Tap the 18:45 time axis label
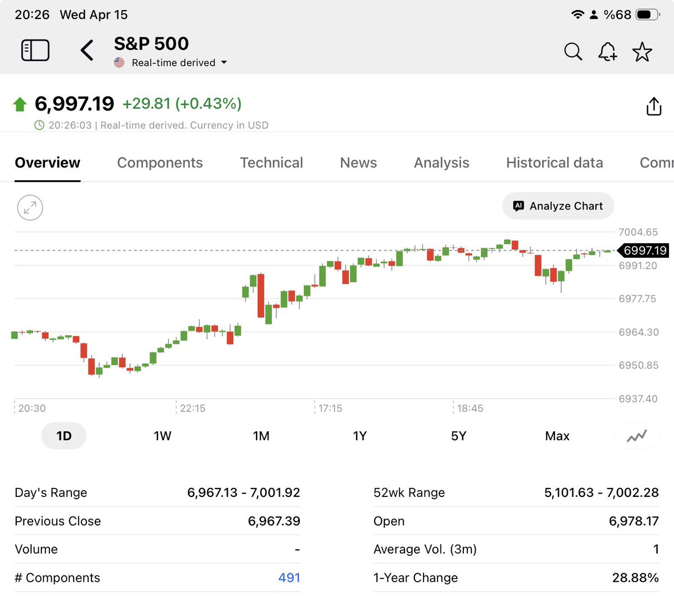 470,408
